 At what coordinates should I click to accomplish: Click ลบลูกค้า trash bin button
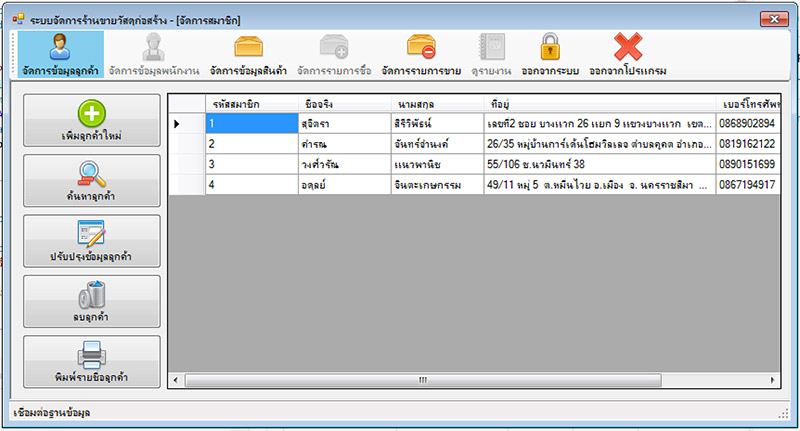pyautogui.click(x=91, y=301)
